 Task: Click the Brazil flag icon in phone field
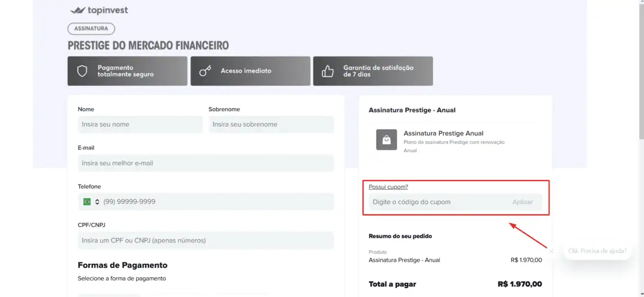tap(87, 202)
